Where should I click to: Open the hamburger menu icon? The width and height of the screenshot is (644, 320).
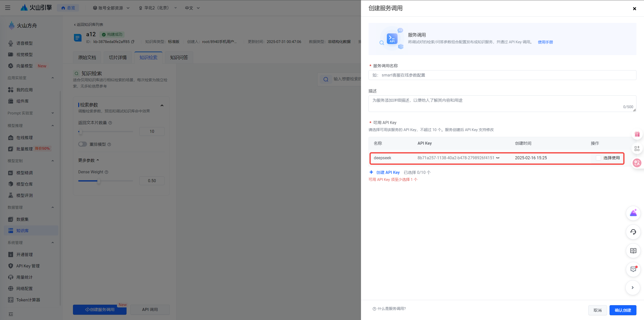(8, 8)
